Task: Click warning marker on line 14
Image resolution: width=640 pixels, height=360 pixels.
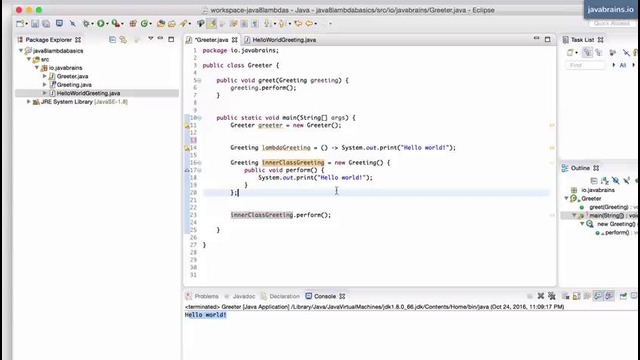Action: (x=187, y=148)
